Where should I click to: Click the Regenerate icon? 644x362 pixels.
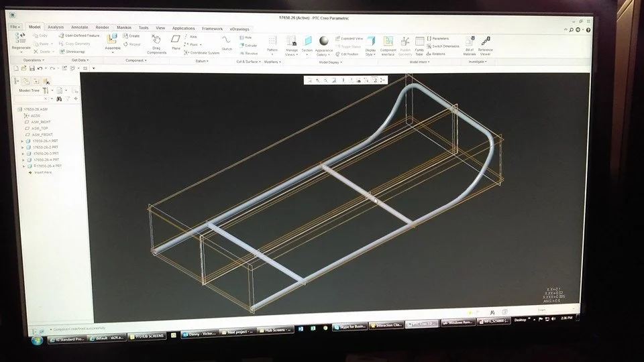(x=19, y=38)
